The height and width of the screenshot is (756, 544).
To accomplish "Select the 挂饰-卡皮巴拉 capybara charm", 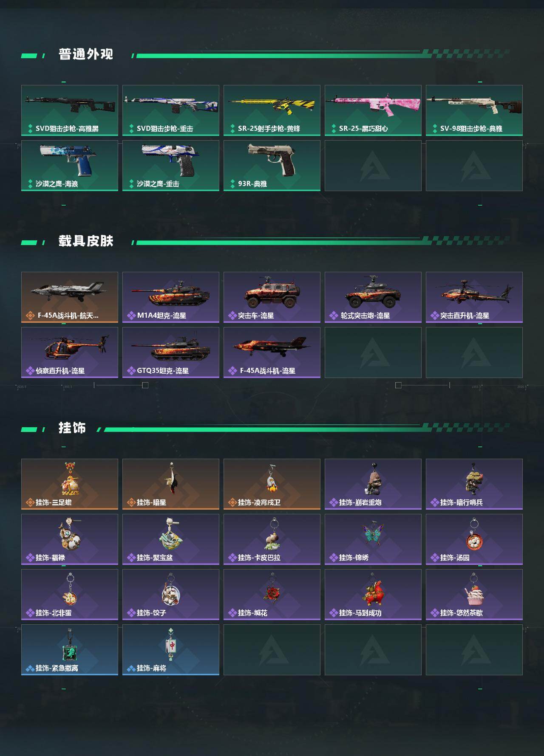I will [x=272, y=539].
